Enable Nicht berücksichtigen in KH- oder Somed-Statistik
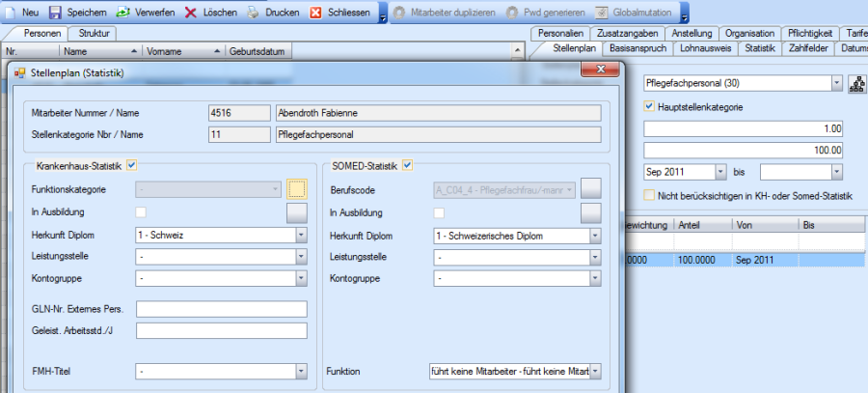Image resolution: width=868 pixels, height=393 pixels. (x=650, y=195)
